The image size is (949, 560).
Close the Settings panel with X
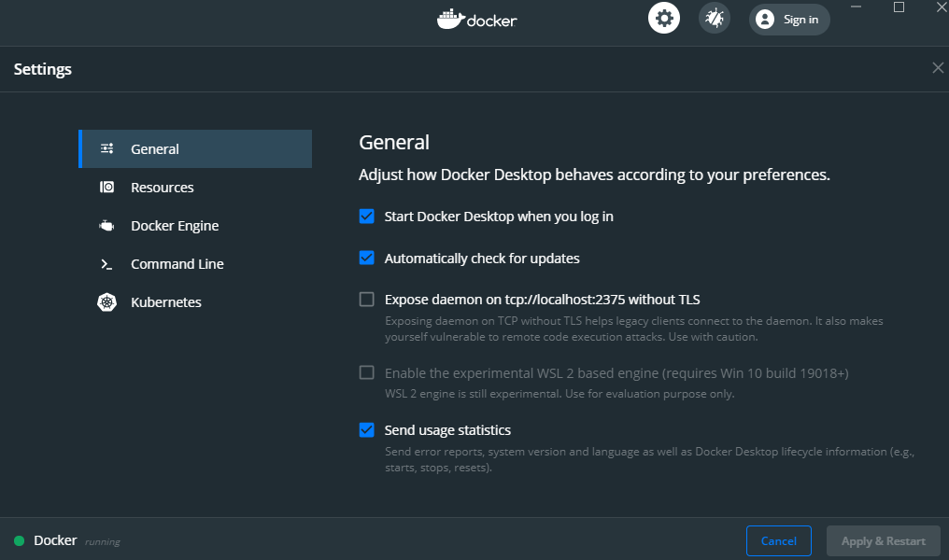(938, 68)
